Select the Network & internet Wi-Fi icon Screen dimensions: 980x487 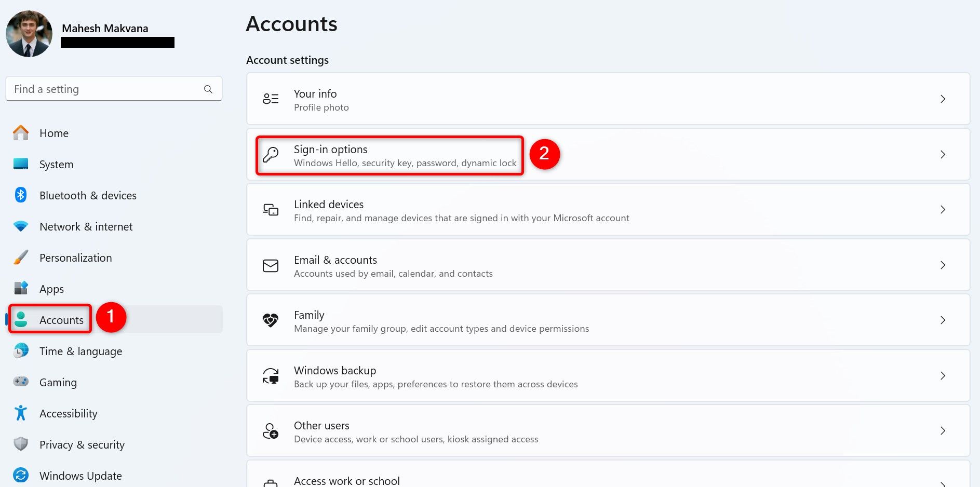(20, 226)
